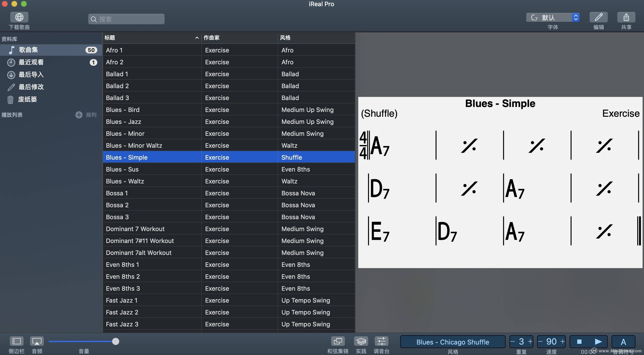Click the add playlist plus icon
This screenshot has height=355, width=644.
[79, 115]
